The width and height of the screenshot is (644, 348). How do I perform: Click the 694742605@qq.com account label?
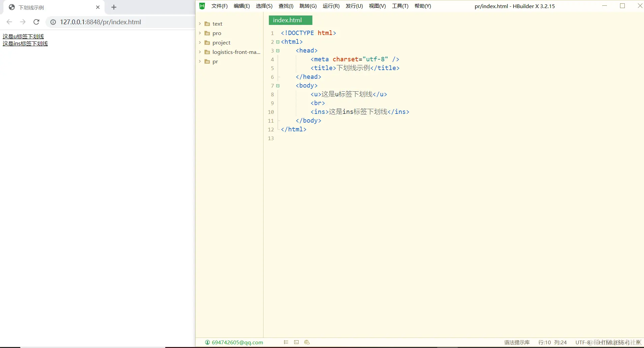click(x=237, y=342)
